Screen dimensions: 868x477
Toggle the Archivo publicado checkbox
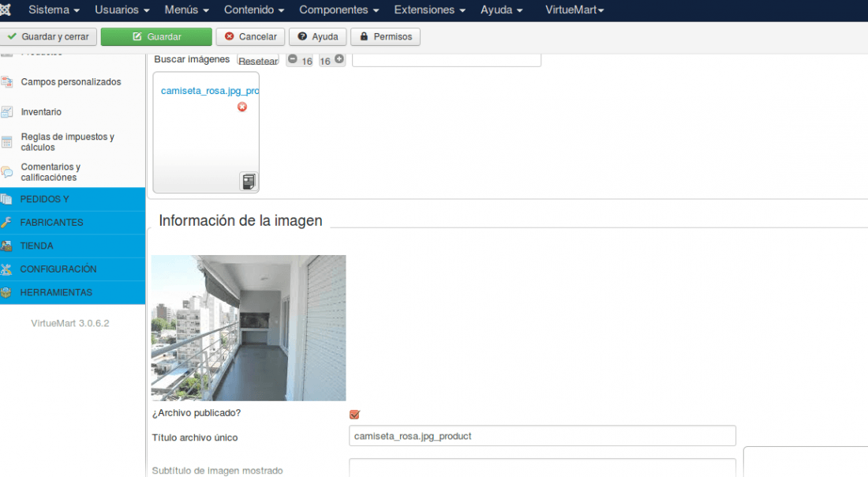354,415
